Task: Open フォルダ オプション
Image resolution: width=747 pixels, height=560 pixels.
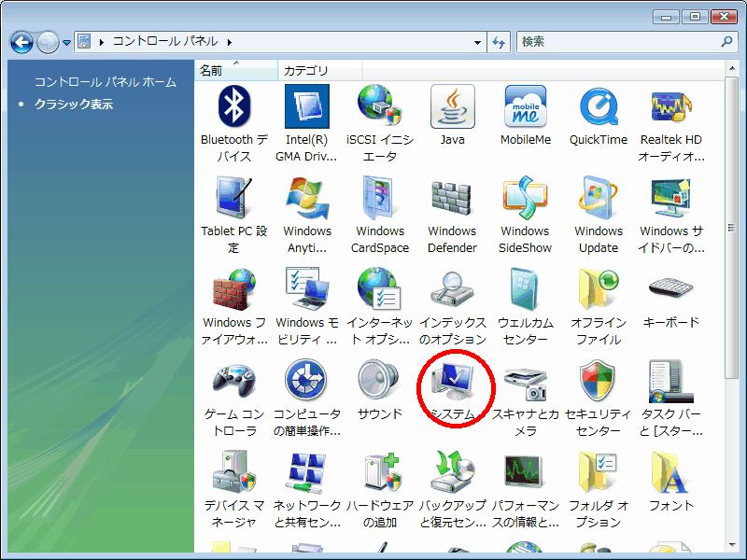Action: tap(599, 489)
